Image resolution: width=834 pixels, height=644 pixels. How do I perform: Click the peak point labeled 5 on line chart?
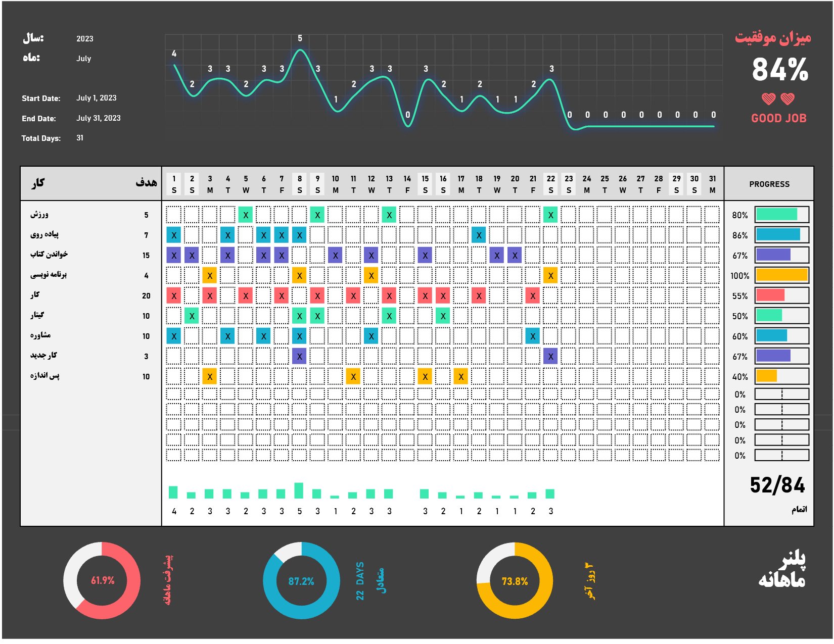pyautogui.click(x=300, y=50)
